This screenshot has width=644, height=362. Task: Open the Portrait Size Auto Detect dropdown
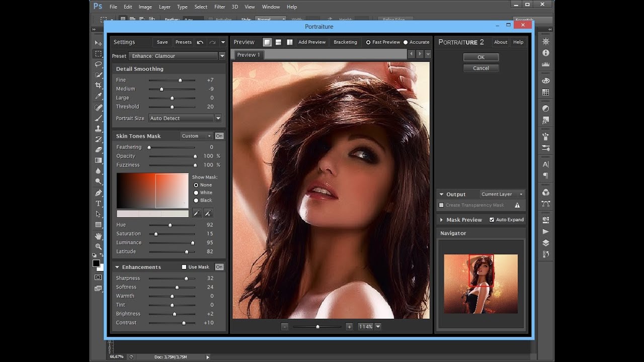[185, 119]
